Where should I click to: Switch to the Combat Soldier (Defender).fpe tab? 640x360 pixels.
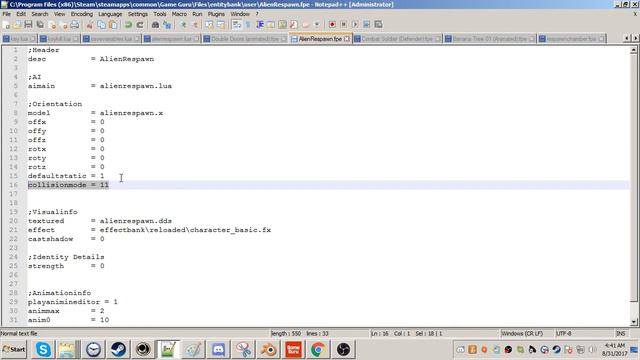[x=397, y=39]
